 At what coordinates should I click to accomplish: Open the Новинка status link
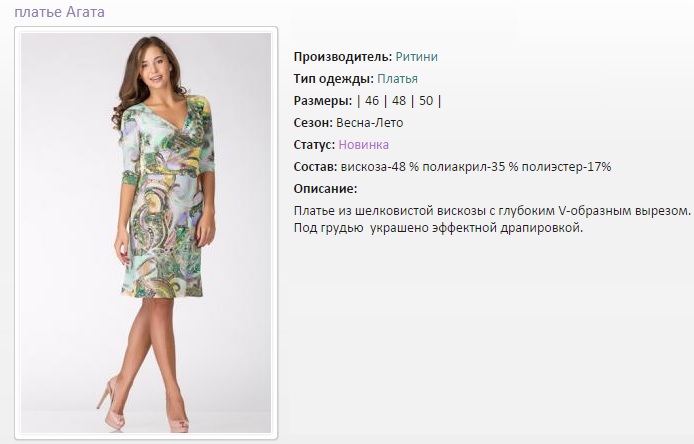364,145
